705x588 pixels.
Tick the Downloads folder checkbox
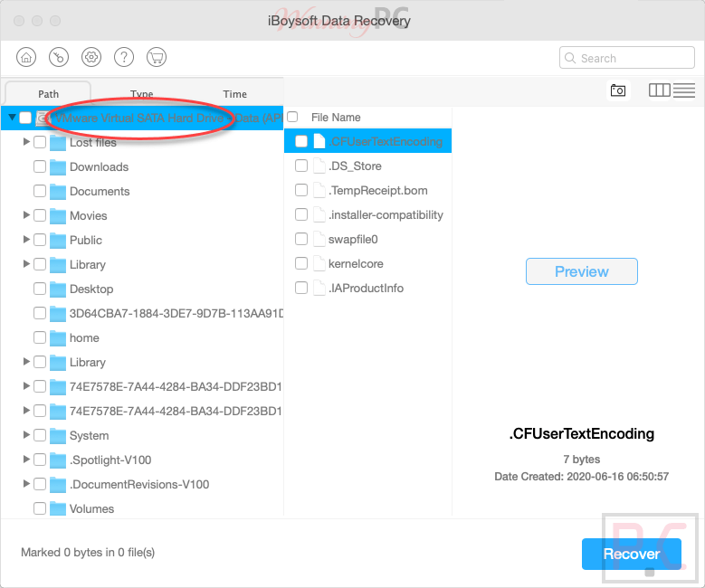click(x=40, y=166)
